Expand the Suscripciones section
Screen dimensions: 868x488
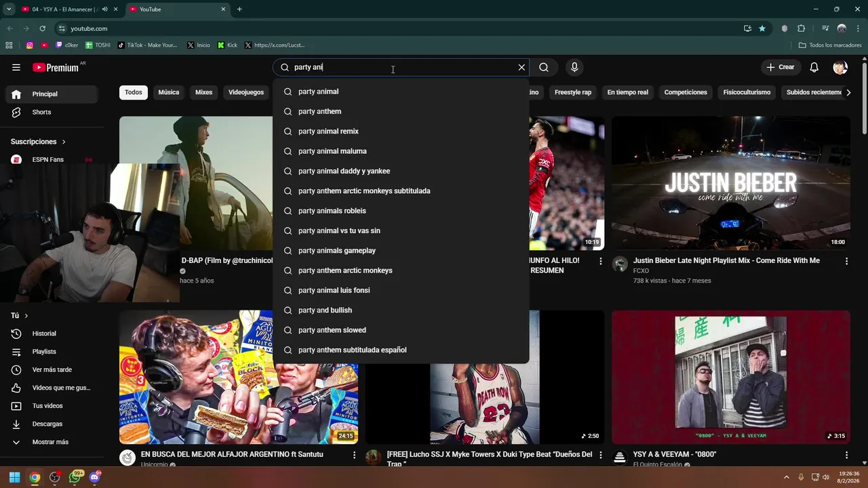point(38,142)
